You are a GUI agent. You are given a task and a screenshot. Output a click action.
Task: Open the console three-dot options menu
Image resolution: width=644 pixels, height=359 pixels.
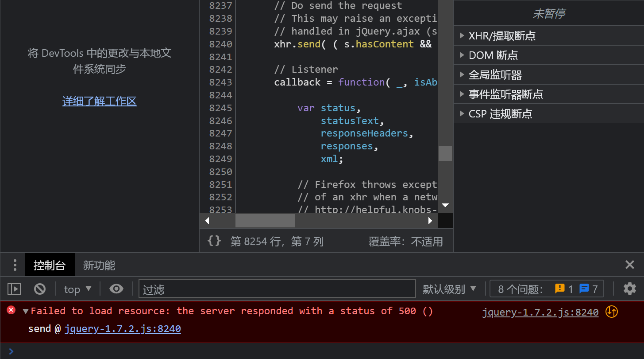(15, 265)
